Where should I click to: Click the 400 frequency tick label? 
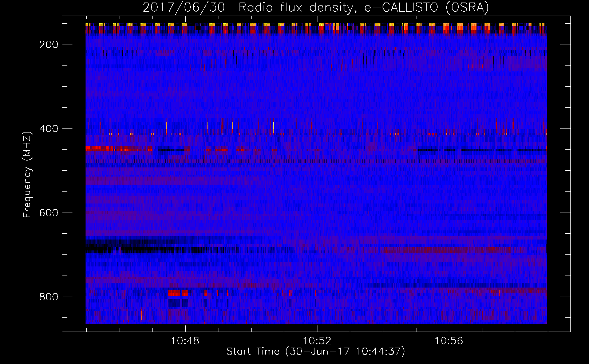(49, 128)
